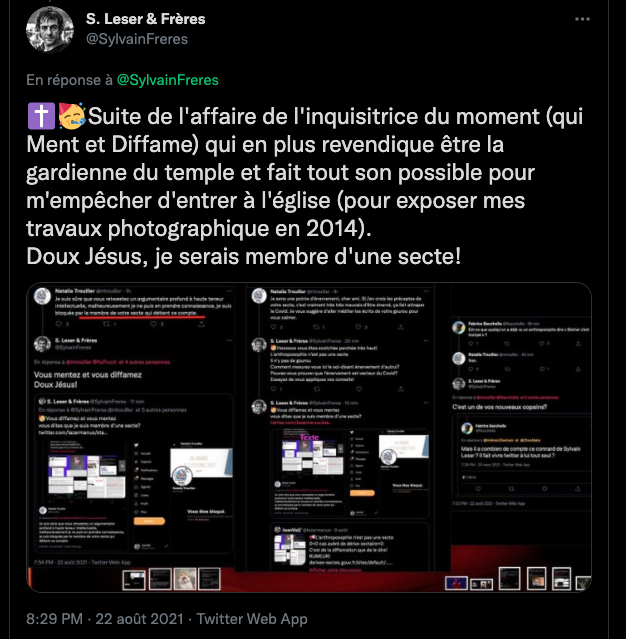Viewport: 626px width, 639px height.
Task: Click the Vous mentez et vous diffamez text
Action: click(88, 375)
